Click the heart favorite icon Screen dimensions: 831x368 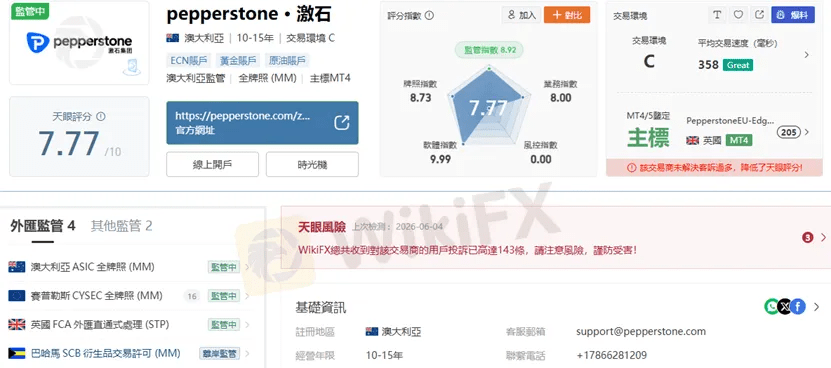(x=738, y=15)
